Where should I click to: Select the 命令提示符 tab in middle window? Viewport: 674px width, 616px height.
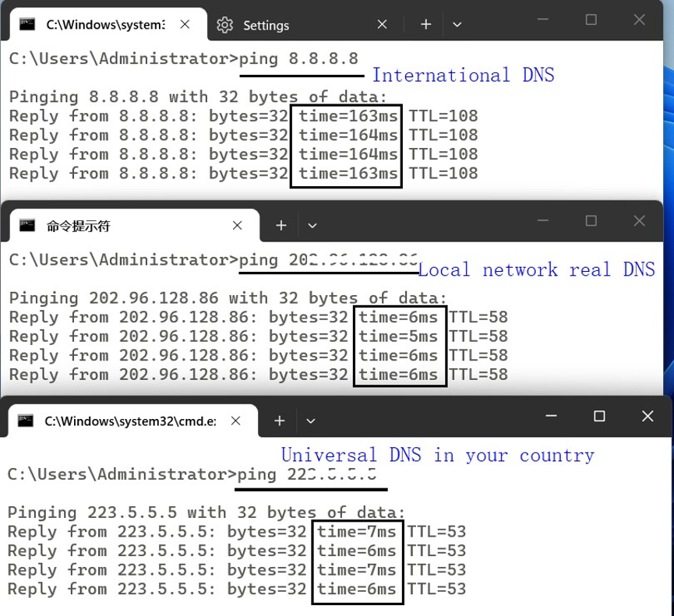coord(134,226)
